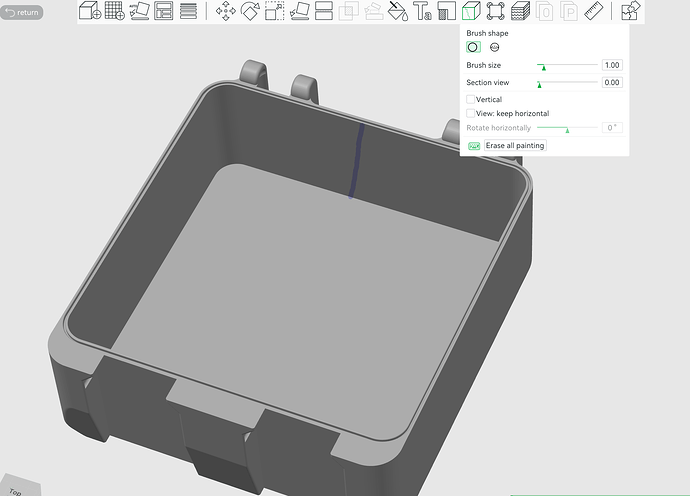This screenshot has width=690, height=496.
Task: Select the Add model cube icon
Action: coord(90,11)
